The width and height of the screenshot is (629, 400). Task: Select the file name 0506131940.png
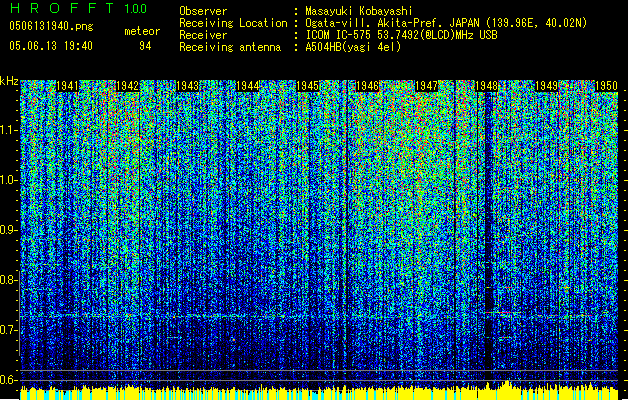click(51, 26)
